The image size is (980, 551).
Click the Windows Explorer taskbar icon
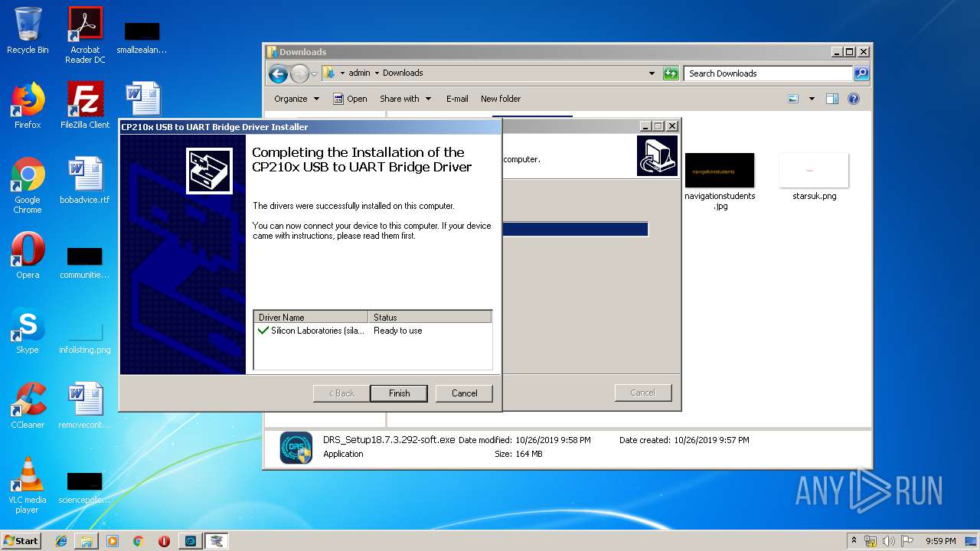[87, 541]
